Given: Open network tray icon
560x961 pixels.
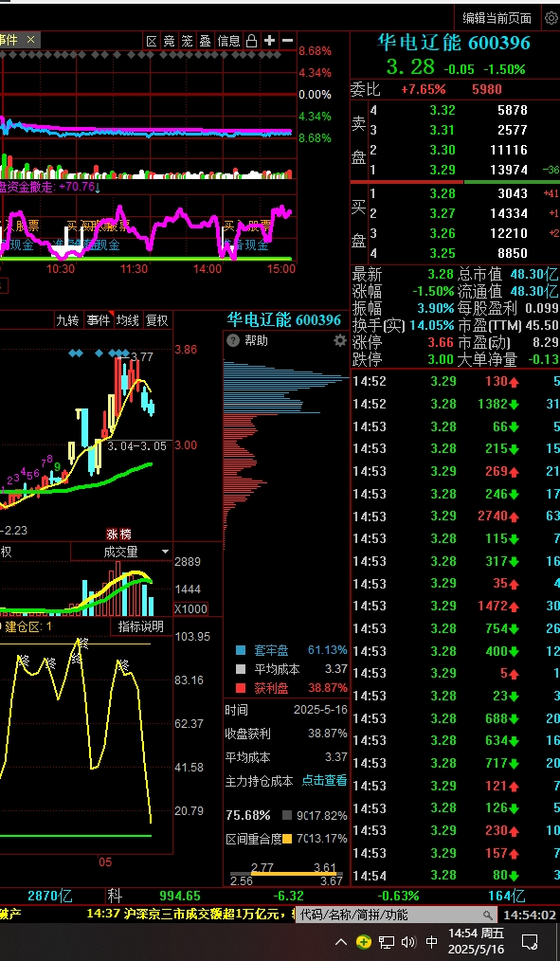Looking at the screenshot, I should pos(386,942).
